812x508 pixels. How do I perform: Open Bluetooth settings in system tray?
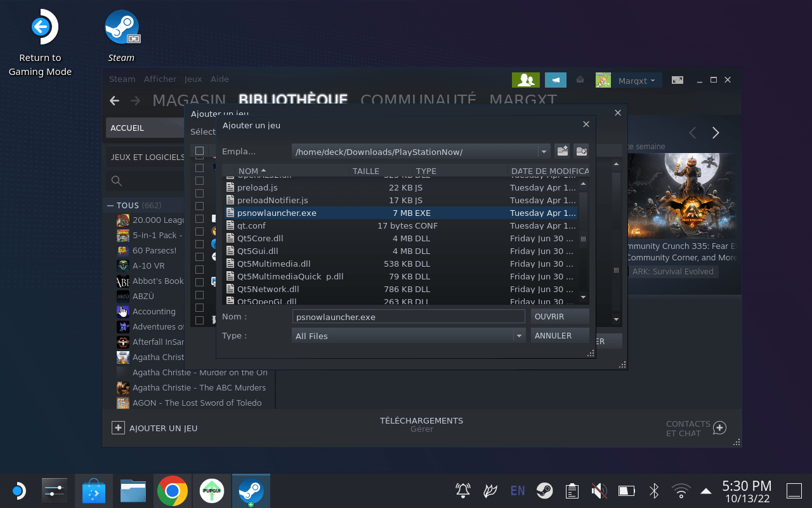655,490
